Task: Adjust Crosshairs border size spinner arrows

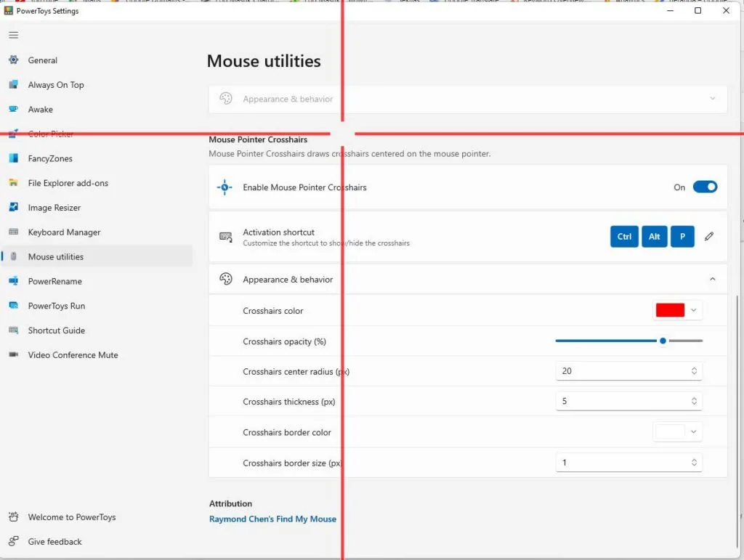Action: coord(694,463)
